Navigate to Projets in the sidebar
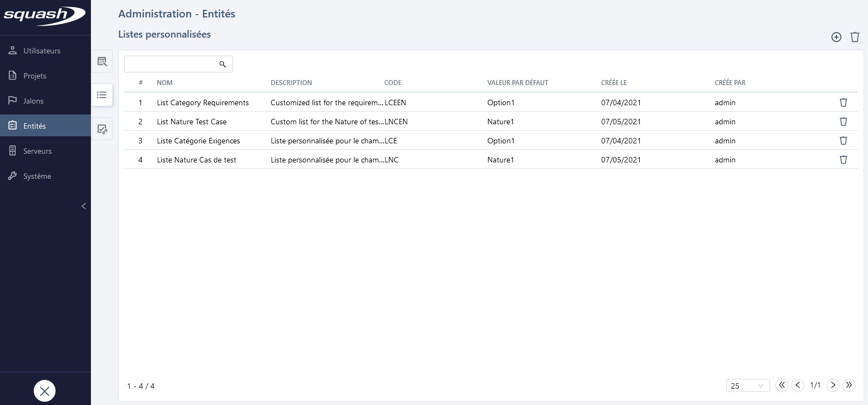Image resolution: width=868 pixels, height=405 pixels. [35, 76]
